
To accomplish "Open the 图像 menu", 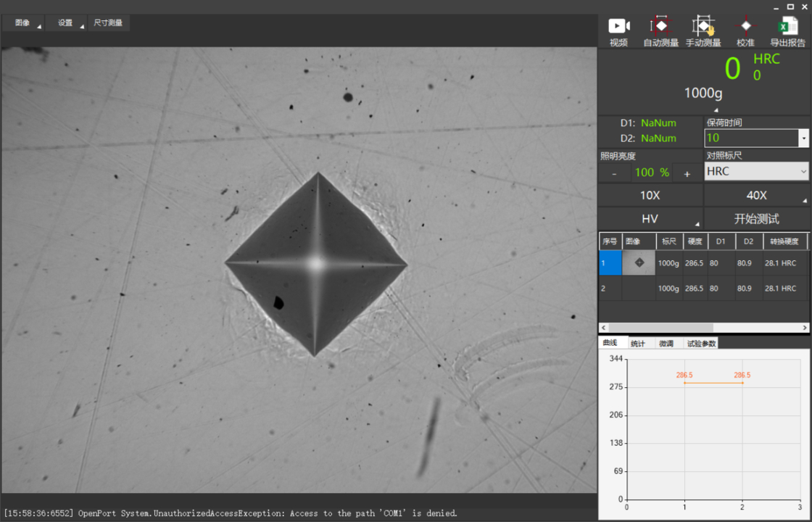I will pos(23,22).
